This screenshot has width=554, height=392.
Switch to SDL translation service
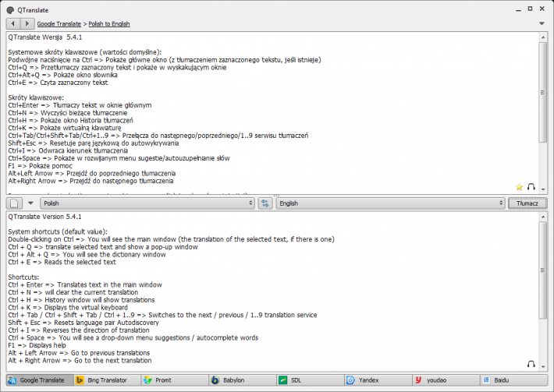[311, 380]
